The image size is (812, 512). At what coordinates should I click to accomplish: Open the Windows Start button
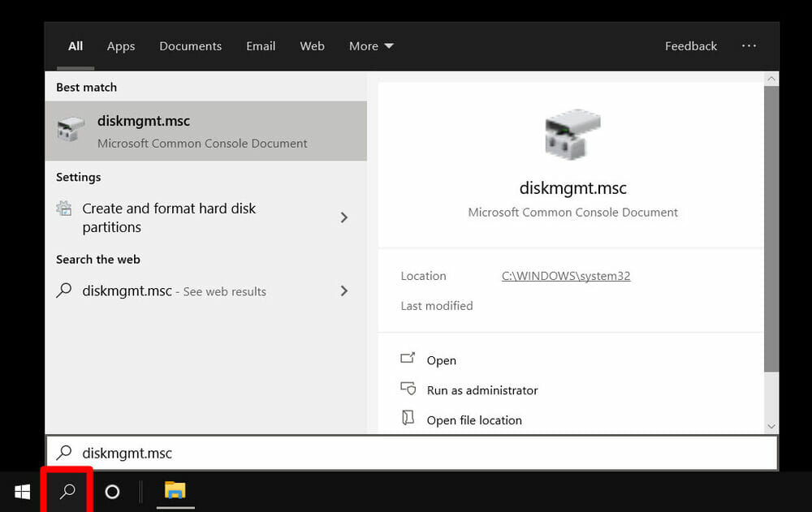[x=21, y=491]
